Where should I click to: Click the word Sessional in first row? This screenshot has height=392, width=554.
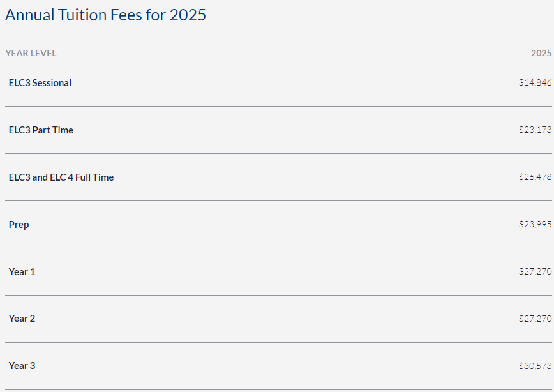(x=52, y=83)
